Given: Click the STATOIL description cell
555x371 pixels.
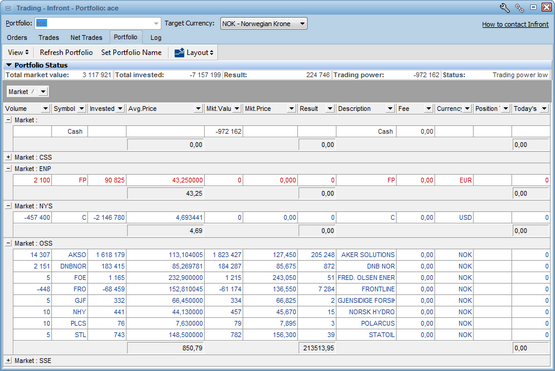Looking at the screenshot, I should coord(366,335).
